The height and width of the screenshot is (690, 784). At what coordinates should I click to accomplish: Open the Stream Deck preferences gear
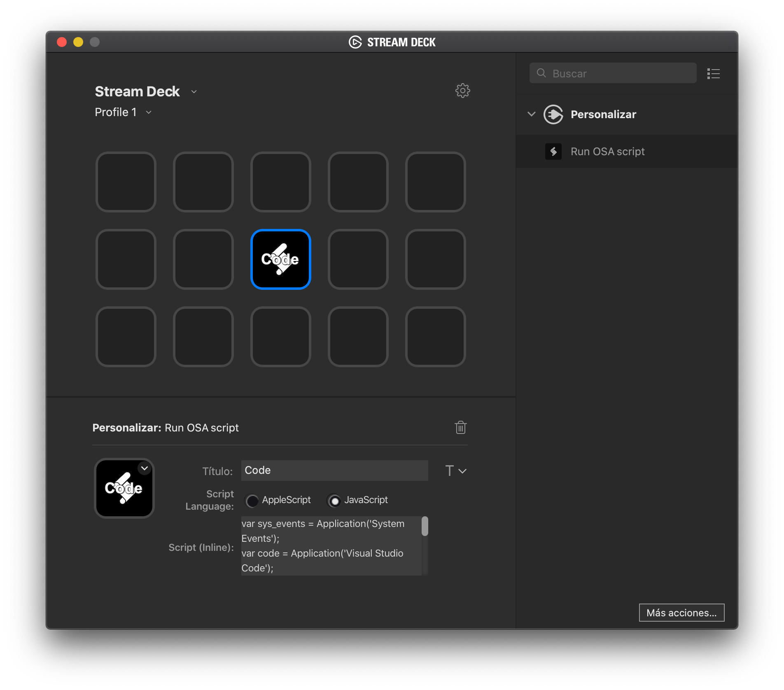click(x=462, y=91)
